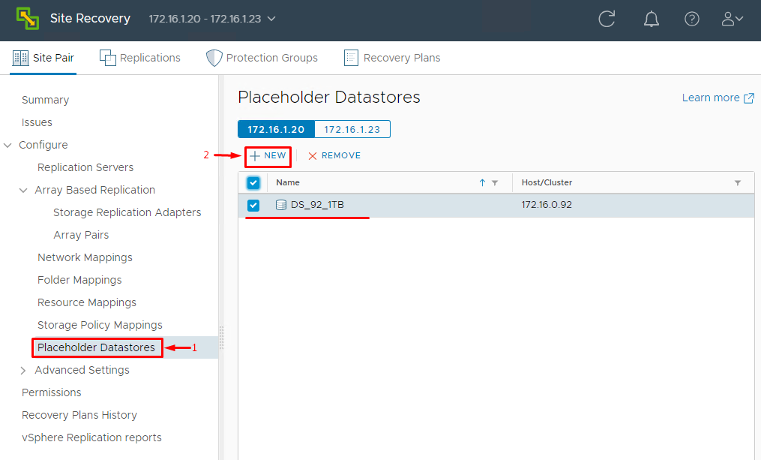761x460 pixels.
Task: Switch to the Replications tab
Action: [x=140, y=58]
